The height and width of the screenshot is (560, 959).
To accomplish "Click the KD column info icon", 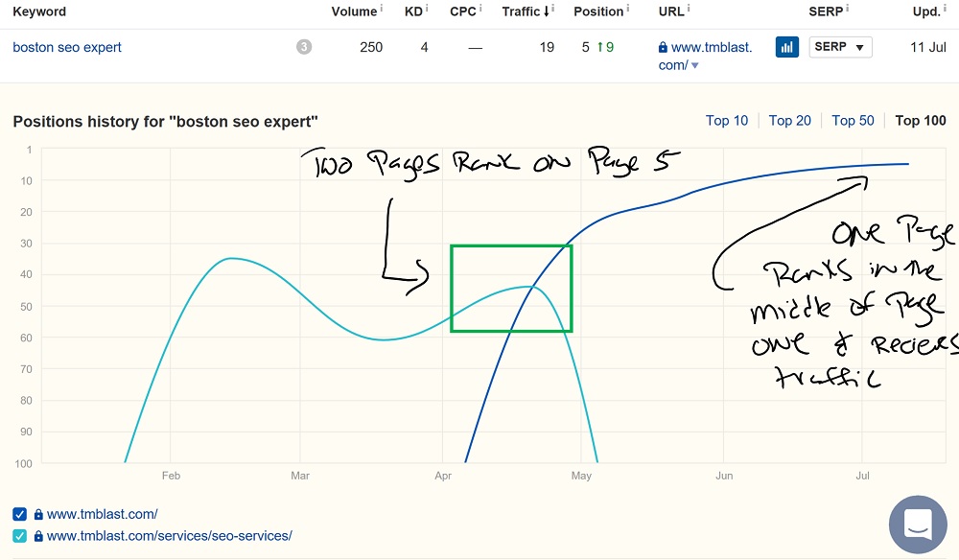I will [x=427, y=8].
